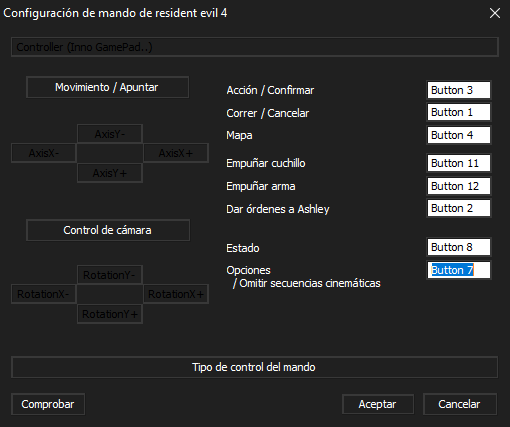This screenshot has height=427, width=510.
Task: Confirm settings with Aceptar
Action: click(x=378, y=404)
